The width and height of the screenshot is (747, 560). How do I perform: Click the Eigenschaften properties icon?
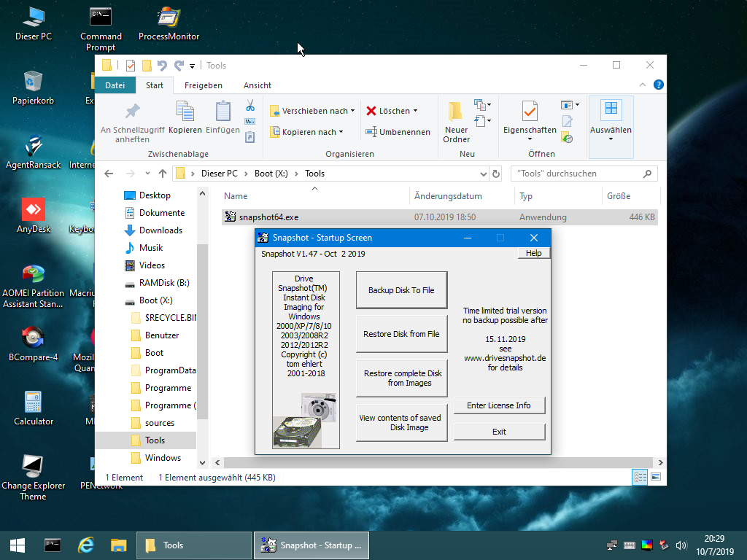(x=530, y=112)
